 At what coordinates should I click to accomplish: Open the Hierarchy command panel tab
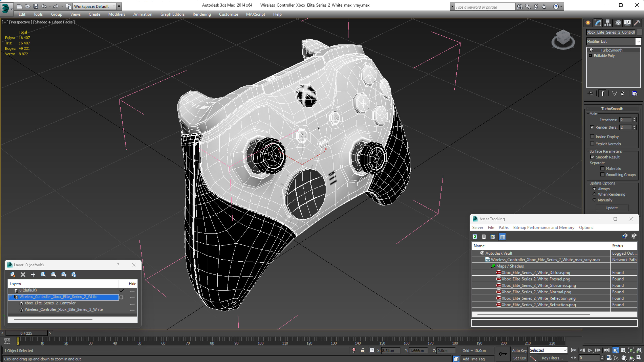(x=607, y=23)
